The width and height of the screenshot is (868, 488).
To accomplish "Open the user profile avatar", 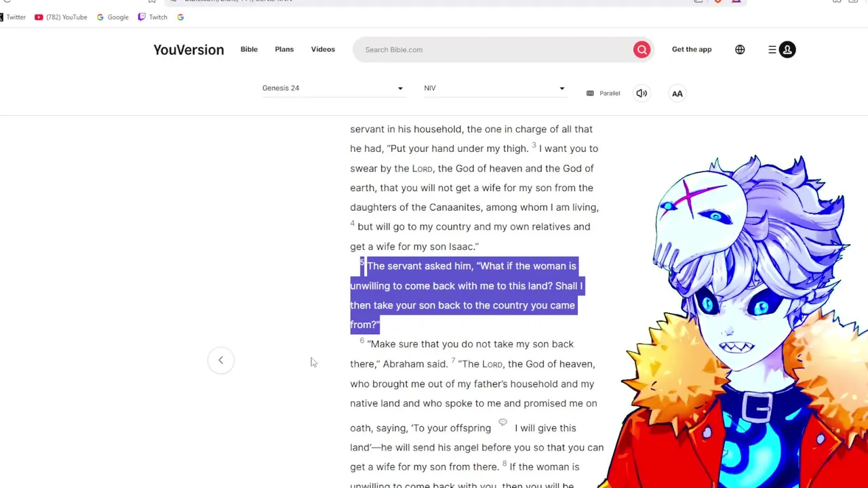I will point(787,49).
